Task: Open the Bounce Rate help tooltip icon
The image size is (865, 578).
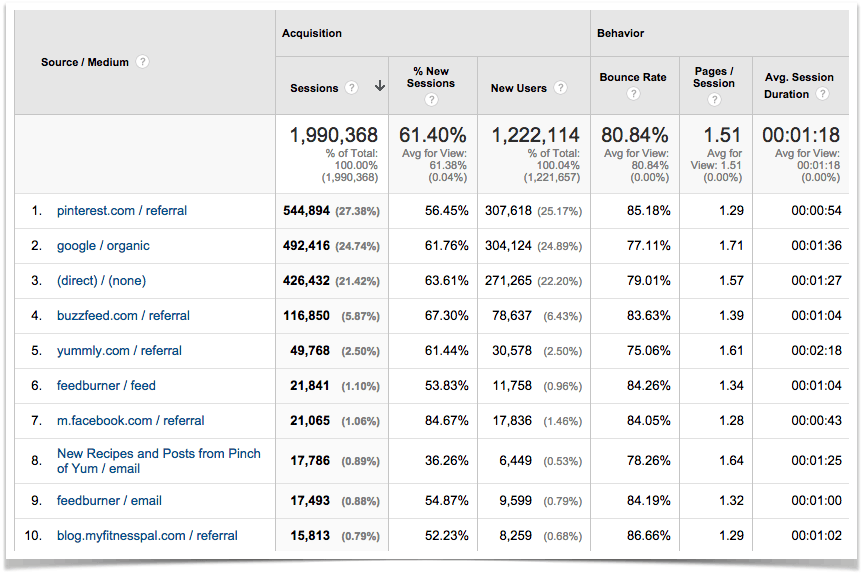Action: coord(633,93)
